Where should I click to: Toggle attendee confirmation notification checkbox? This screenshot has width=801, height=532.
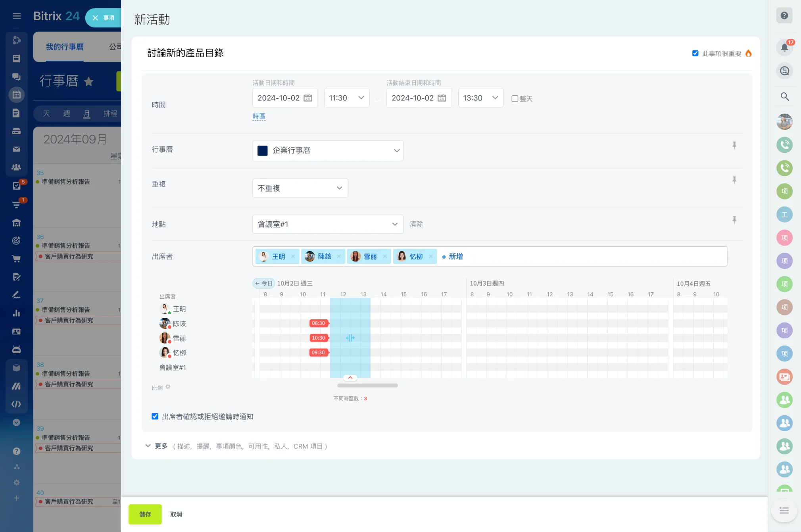(x=155, y=416)
